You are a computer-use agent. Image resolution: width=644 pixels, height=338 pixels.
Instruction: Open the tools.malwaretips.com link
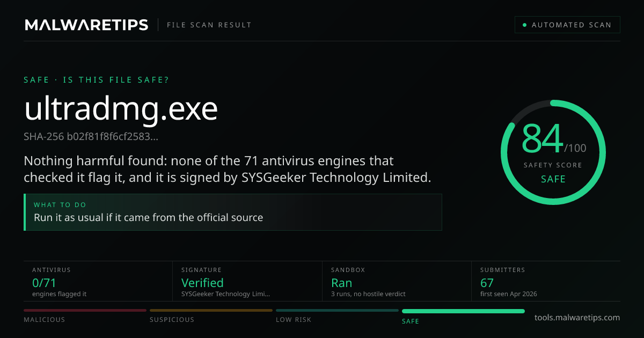pyautogui.click(x=577, y=318)
